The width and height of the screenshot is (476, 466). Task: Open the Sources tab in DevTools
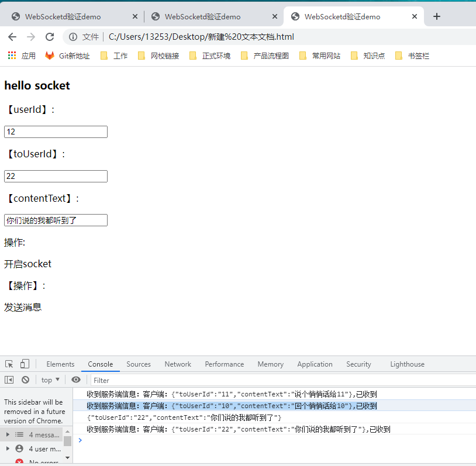tap(139, 364)
